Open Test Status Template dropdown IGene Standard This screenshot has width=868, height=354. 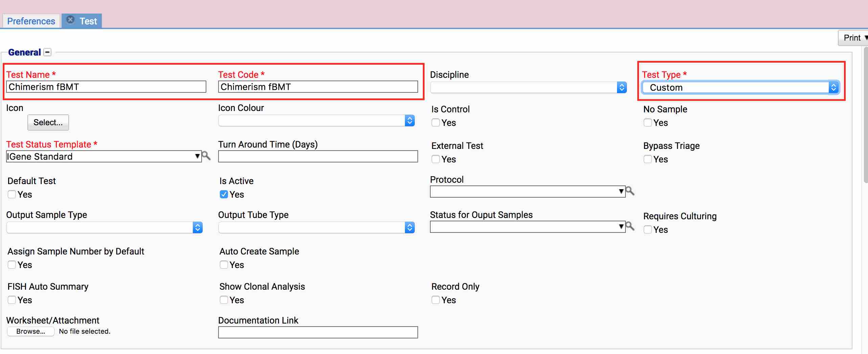click(x=104, y=156)
